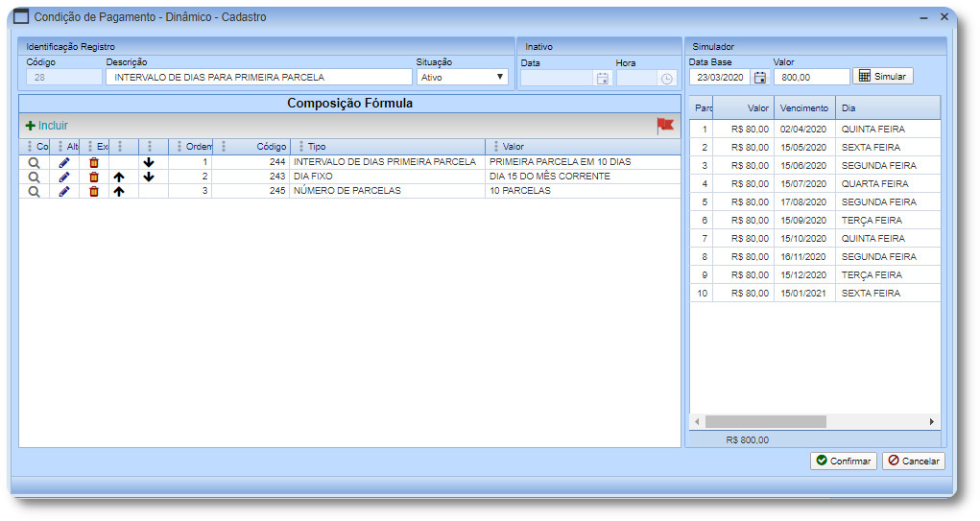Move NÚMERO DE PARCELAS row up
Image resolution: width=980 pixels, height=521 pixels.
(119, 192)
